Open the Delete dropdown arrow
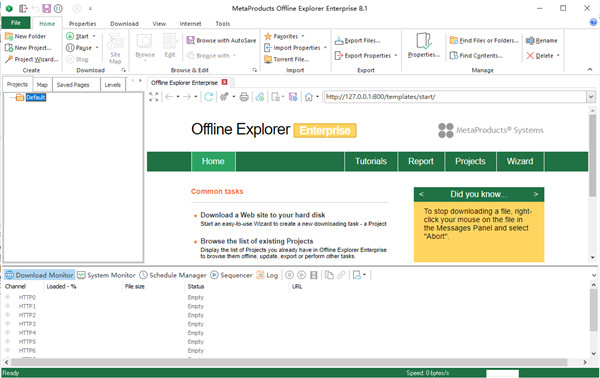Image resolution: width=600 pixels, height=378 pixels. [558, 55]
